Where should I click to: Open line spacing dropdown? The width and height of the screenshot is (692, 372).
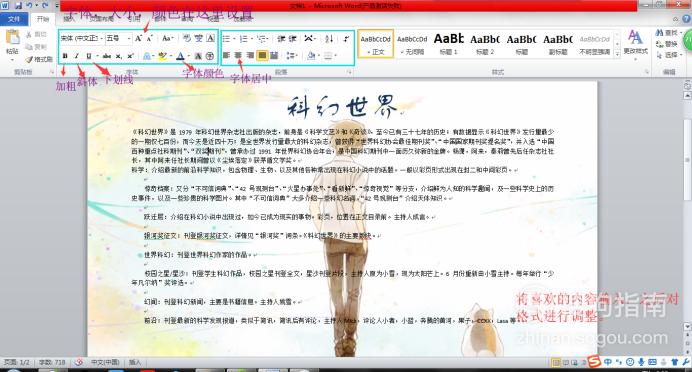pyautogui.click(x=292, y=56)
